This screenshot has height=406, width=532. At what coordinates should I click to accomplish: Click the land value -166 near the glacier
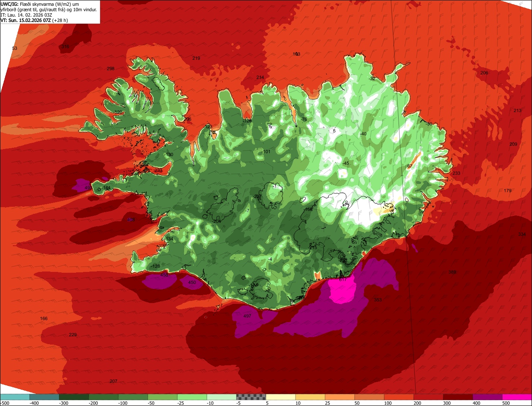[x=308, y=210]
